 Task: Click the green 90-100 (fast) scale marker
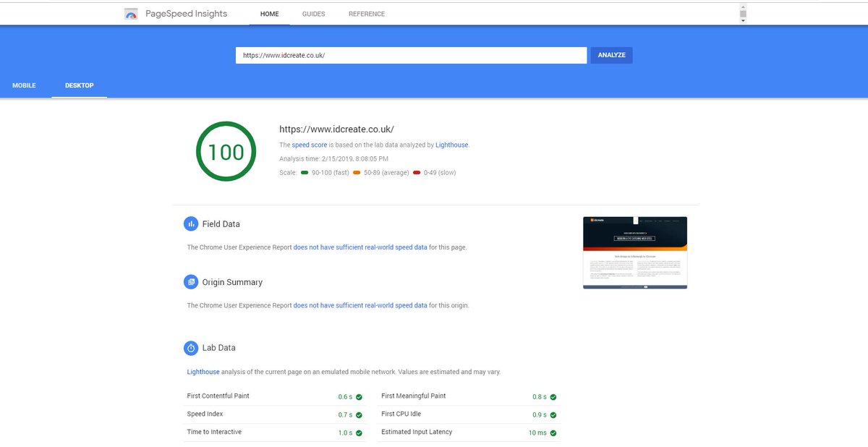[x=305, y=173]
